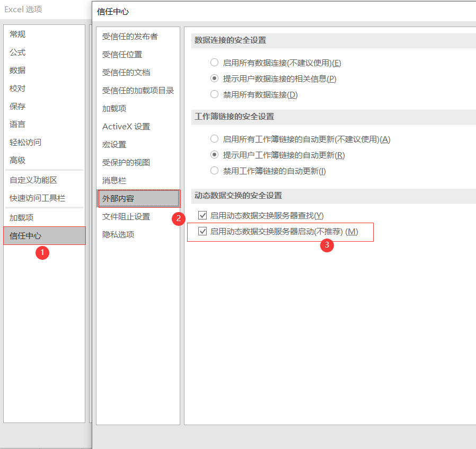Viewport: 476px width, 449px height.
Task: Open the 公式 options category
Action: coord(45,52)
